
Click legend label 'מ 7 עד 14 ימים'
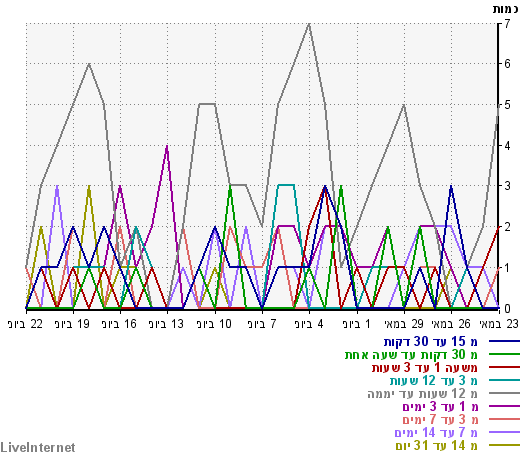tap(436, 433)
